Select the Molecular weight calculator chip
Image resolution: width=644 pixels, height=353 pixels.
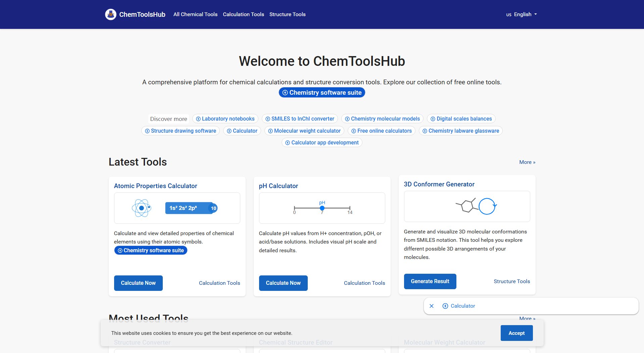point(304,131)
